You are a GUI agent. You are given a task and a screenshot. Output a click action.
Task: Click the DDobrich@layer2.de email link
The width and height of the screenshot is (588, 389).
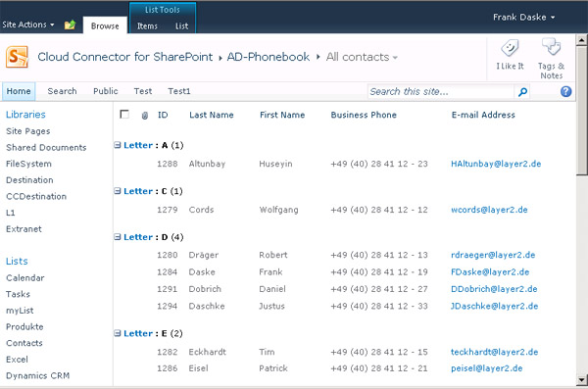pos(494,289)
